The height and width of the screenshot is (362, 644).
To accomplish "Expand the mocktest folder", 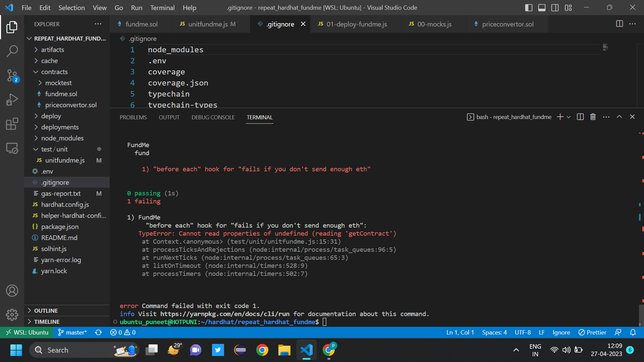I will (x=67, y=83).
